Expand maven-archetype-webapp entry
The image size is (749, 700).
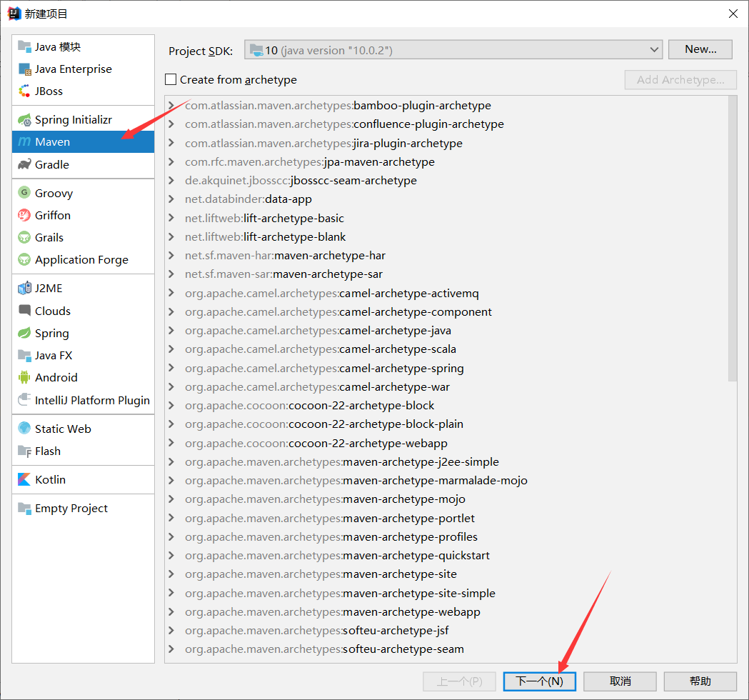[171, 611]
